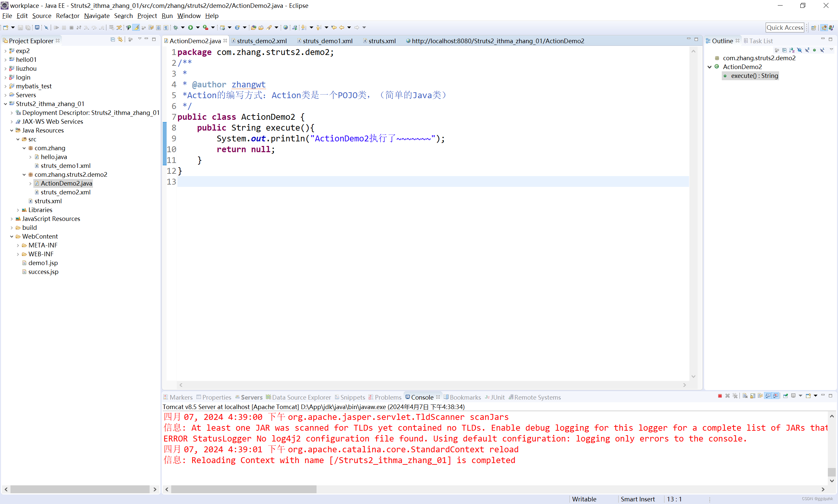Screen dimensions: 838x504
Task: Open the Refactor menu
Action: pos(68,16)
